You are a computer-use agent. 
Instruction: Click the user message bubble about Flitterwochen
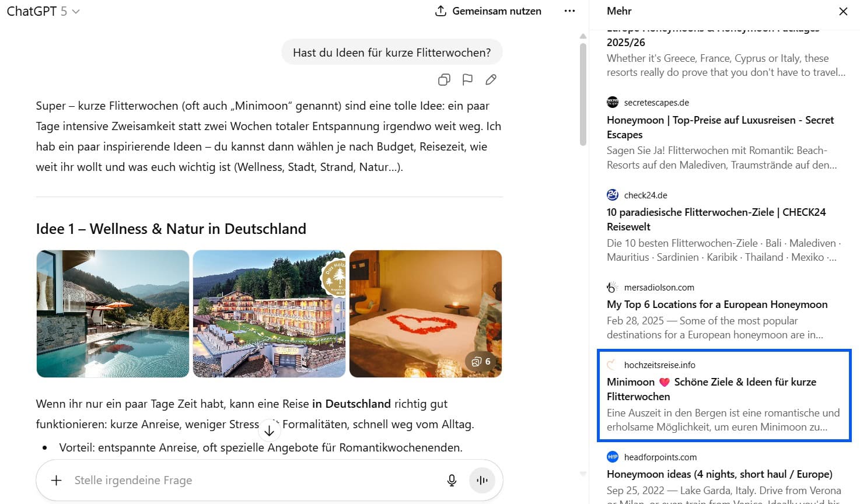pos(391,52)
